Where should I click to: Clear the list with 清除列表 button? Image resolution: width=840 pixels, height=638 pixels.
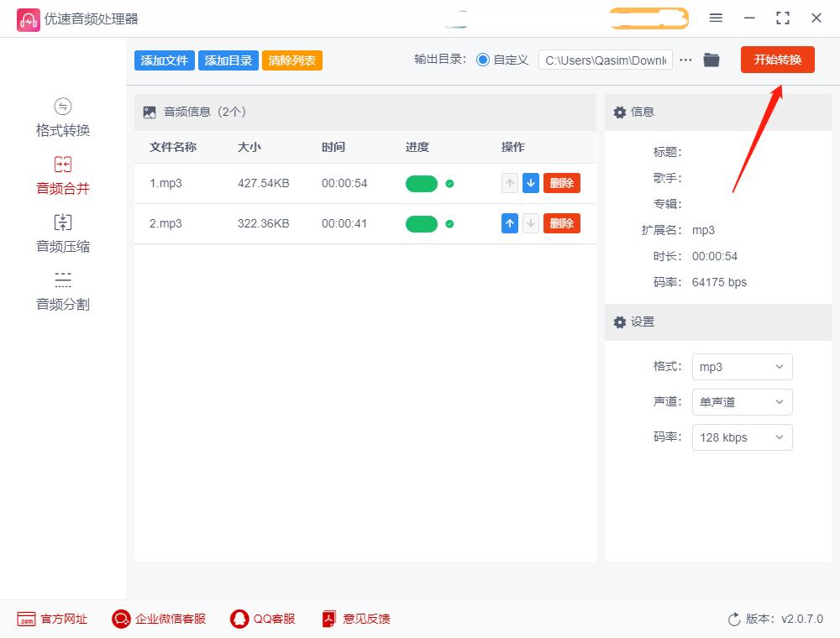click(x=292, y=60)
